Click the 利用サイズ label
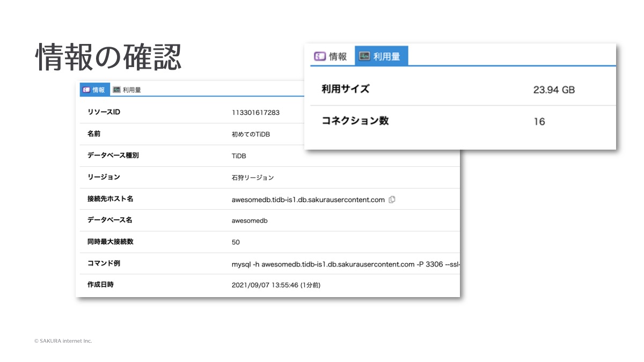The height and width of the screenshot is (362, 644). (346, 89)
